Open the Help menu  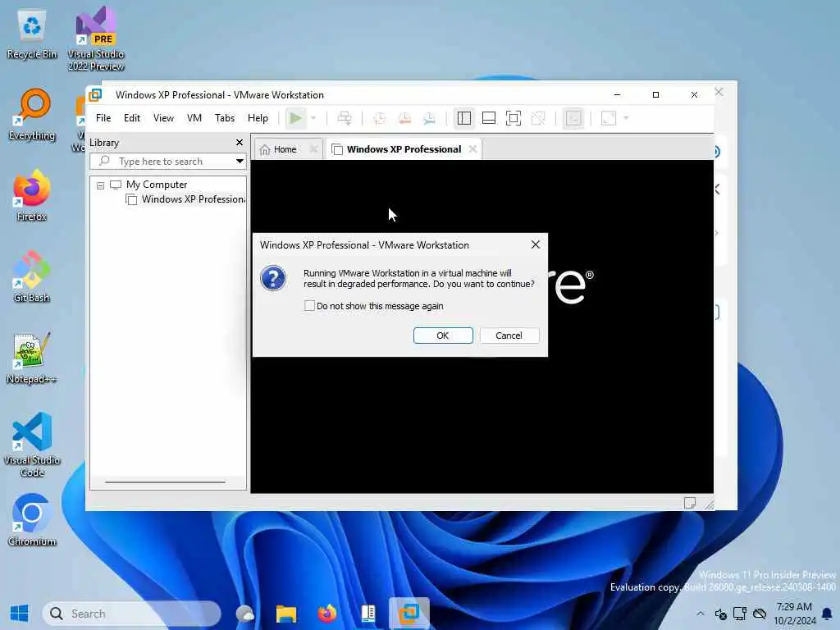258,118
